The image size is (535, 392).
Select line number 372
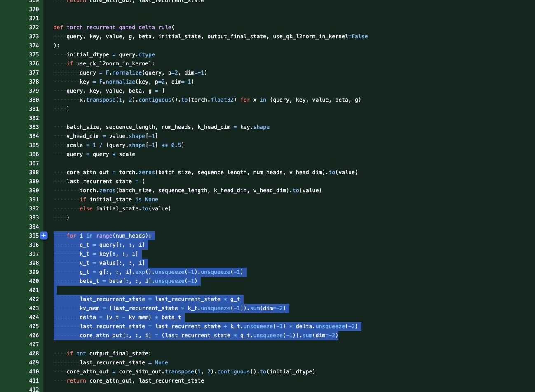34,27
